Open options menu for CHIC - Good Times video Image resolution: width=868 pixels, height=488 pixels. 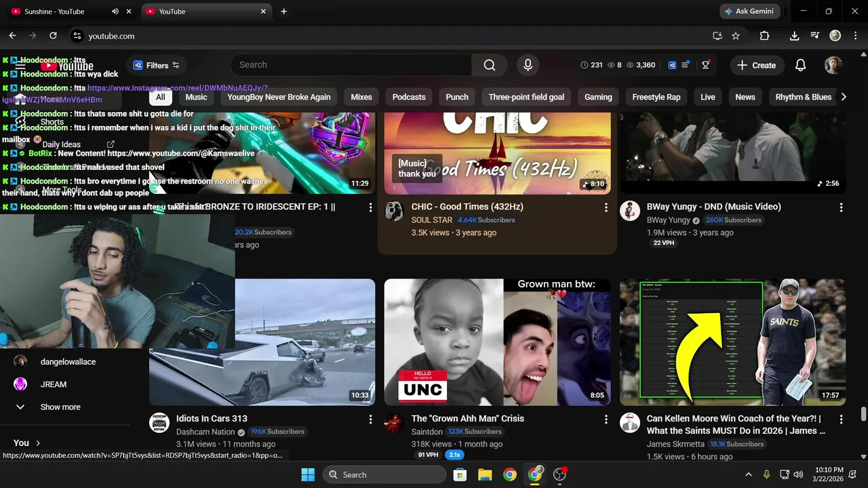point(606,207)
